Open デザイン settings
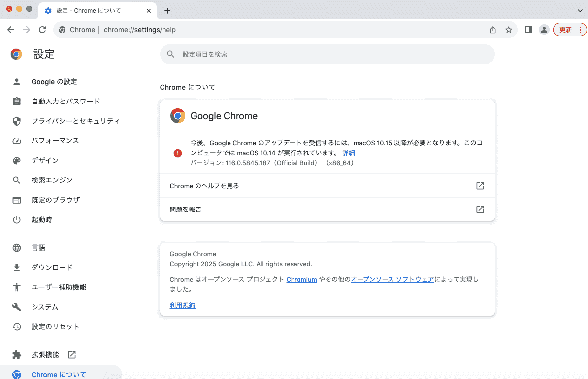Viewport: 588px width, 379px height. [x=45, y=161]
